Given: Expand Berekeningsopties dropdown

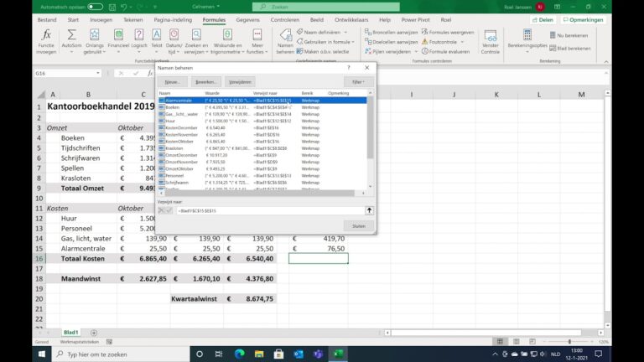Looking at the screenshot, I should [527, 41].
